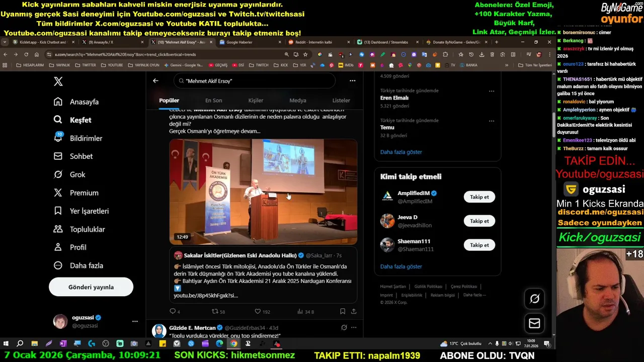Open Yer İşaretleri bookmarks
The image size is (644, 362).
click(82, 211)
